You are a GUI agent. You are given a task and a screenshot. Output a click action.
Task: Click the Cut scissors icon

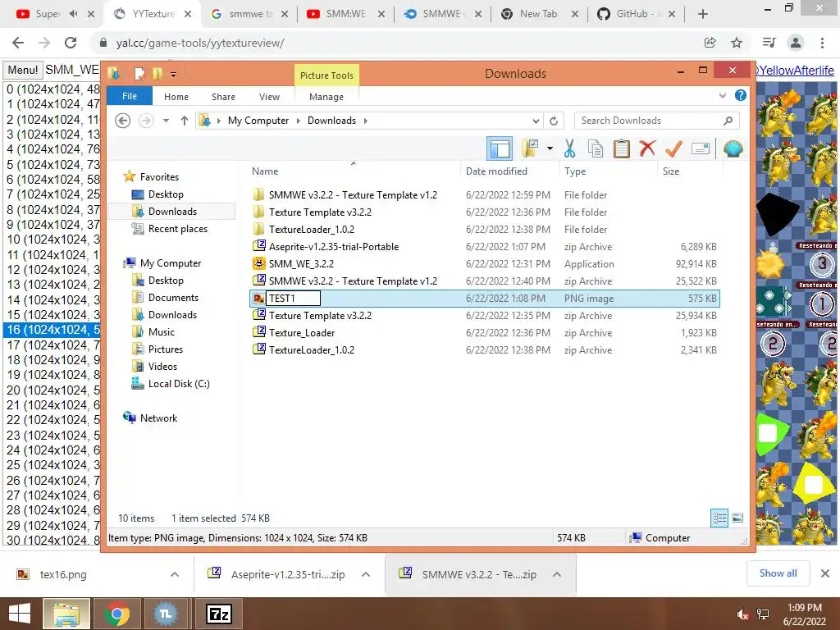click(569, 148)
